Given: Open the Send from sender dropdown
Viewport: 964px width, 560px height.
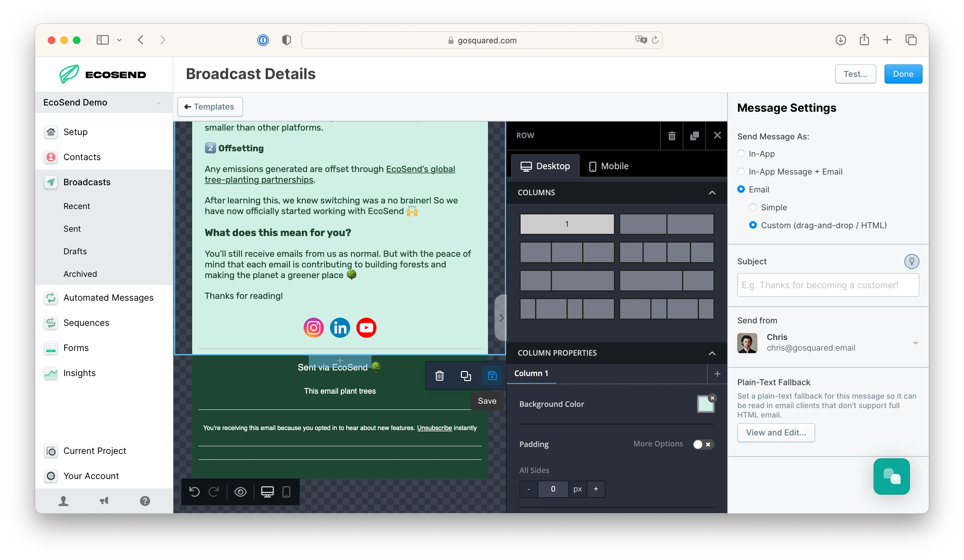Looking at the screenshot, I should (x=828, y=343).
